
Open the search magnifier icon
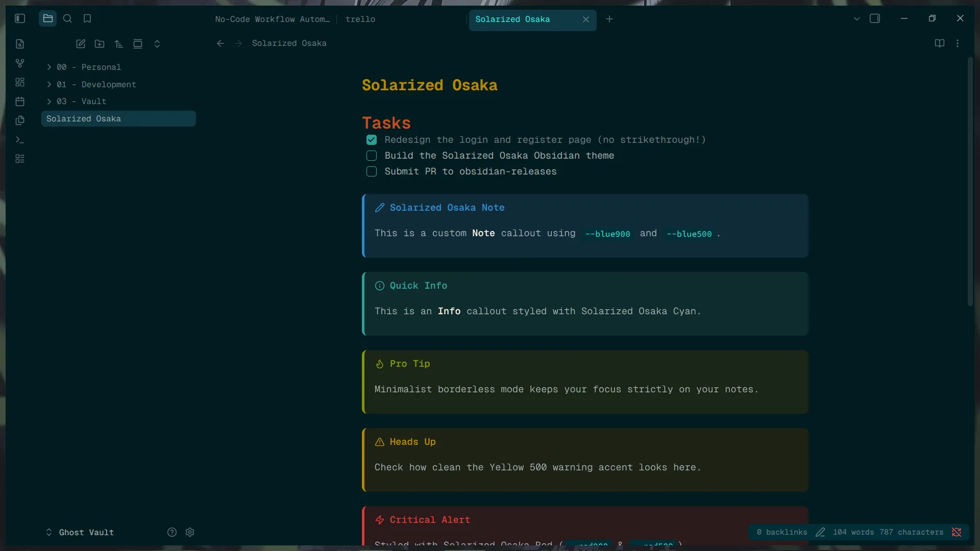pos(67,18)
